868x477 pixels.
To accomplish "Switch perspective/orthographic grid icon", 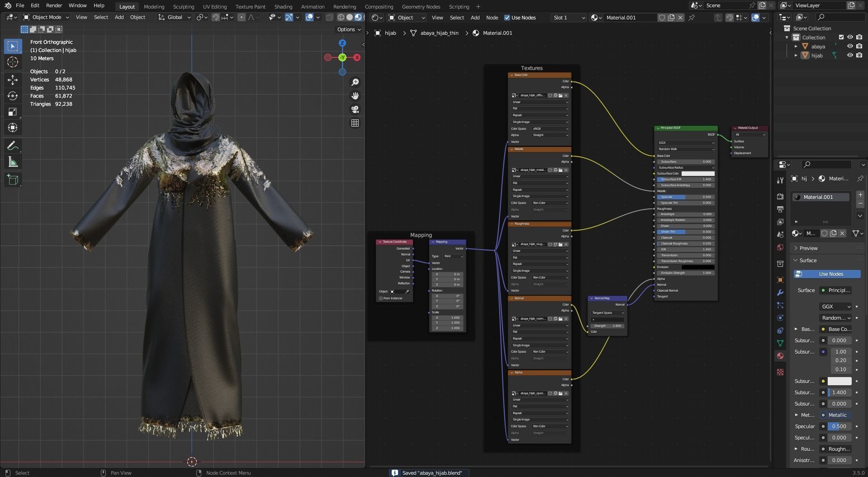I will pos(355,123).
